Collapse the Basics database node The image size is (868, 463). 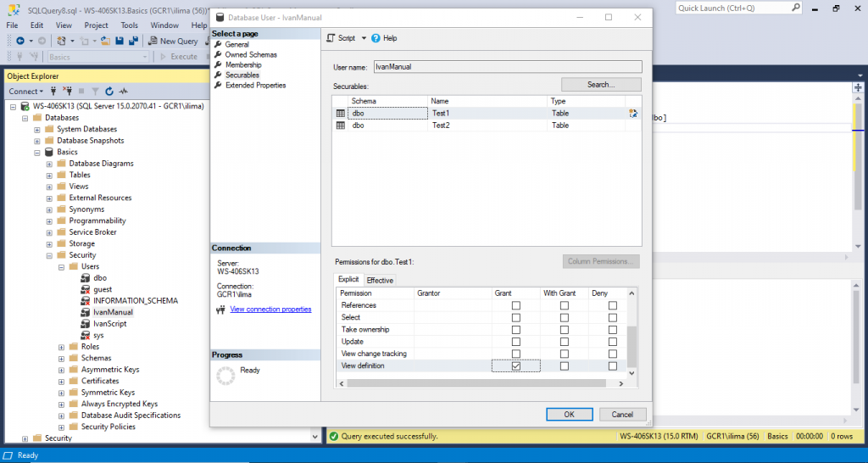click(x=37, y=152)
